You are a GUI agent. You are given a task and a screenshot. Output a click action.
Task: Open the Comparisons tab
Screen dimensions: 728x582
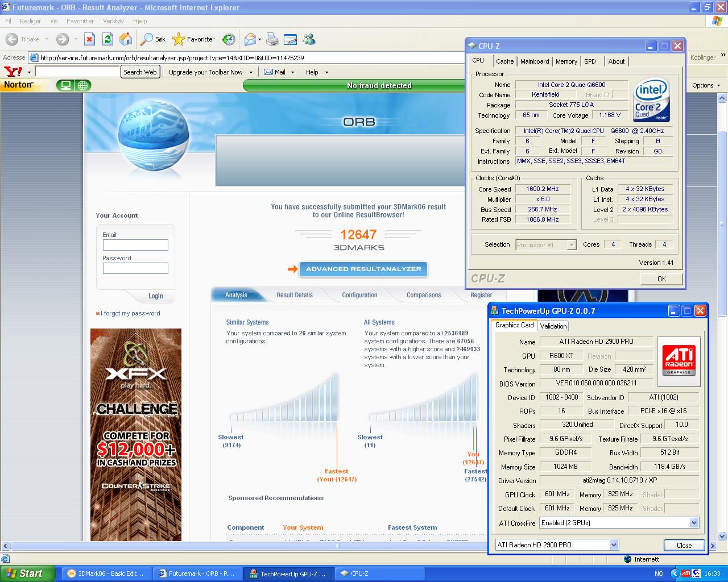click(424, 295)
